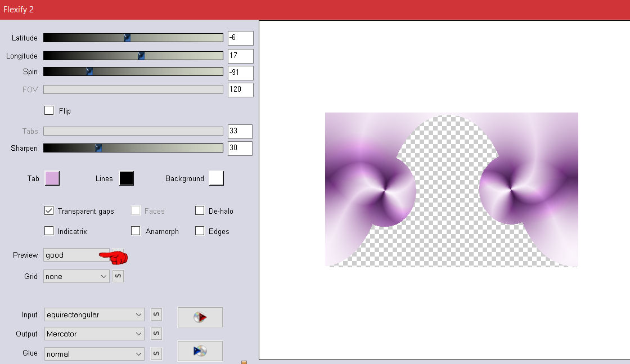The height and width of the screenshot is (364, 630).
Task: Uncheck Transparent gaps option
Action: pos(49,211)
